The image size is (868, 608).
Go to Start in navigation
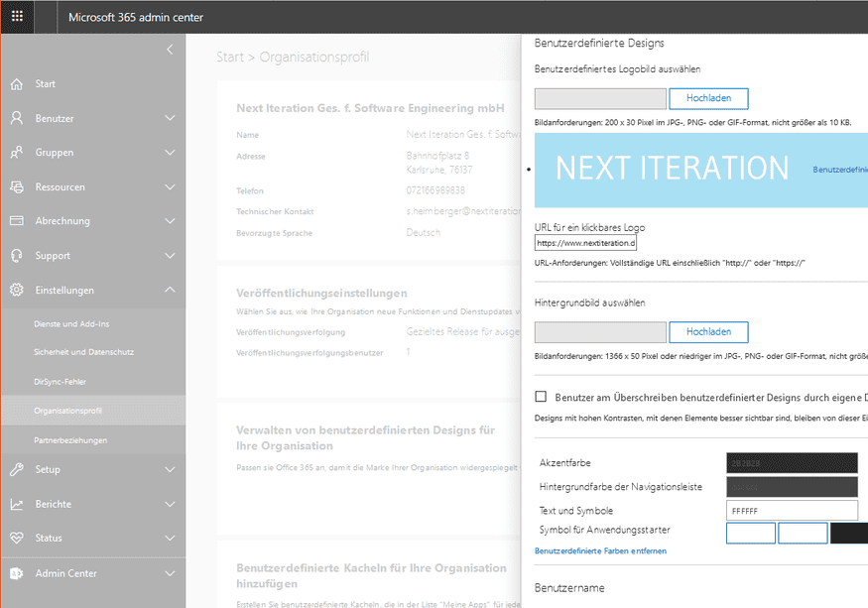click(45, 84)
